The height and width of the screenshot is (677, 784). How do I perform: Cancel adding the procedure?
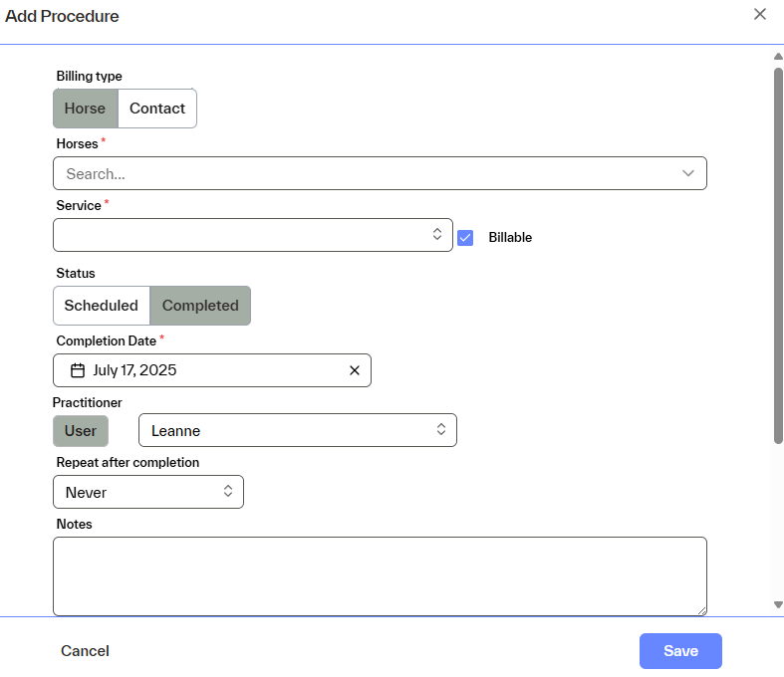(85, 651)
